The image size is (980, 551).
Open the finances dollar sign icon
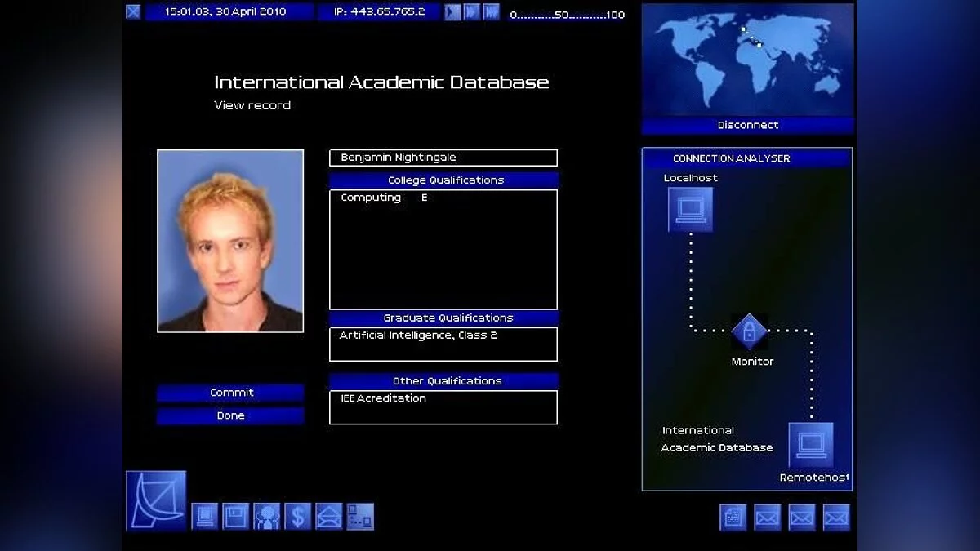[x=297, y=517]
